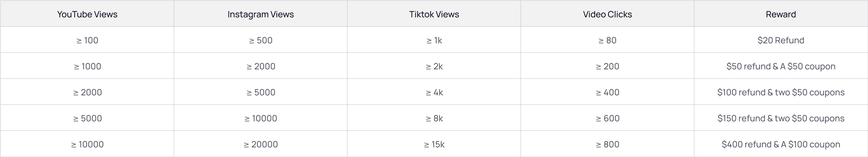This screenshot has width=868, height=157.
Task: Select the ≥ 10000 YouTube views cell
Action: 87,144
